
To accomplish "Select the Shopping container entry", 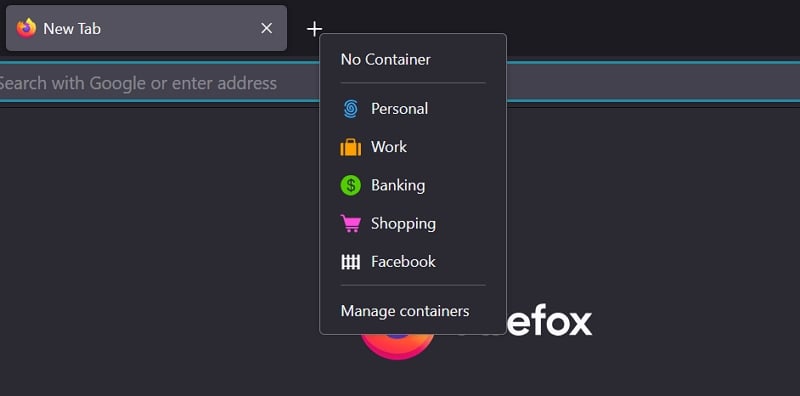I will pyautogui.click(x=413, y=224).
